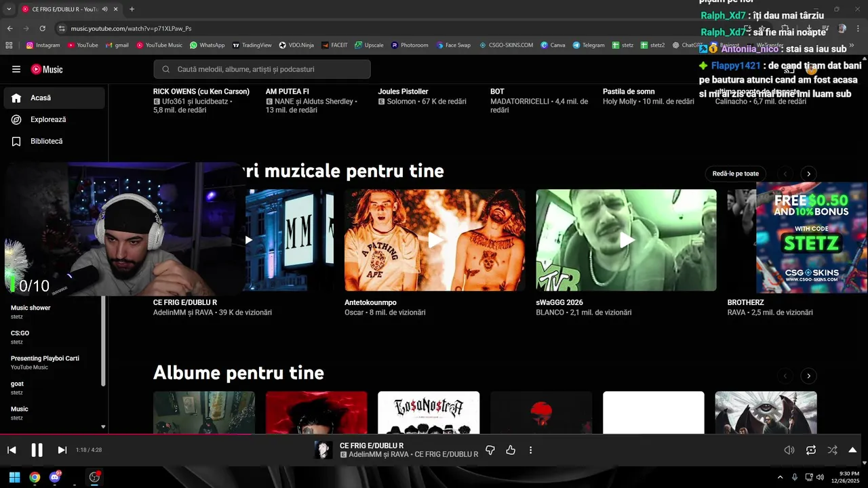This screenshot has height=488, width=868.
Task: Dislike the song CE FRIG E/DUBLU R
Action: tap(490, 450)
